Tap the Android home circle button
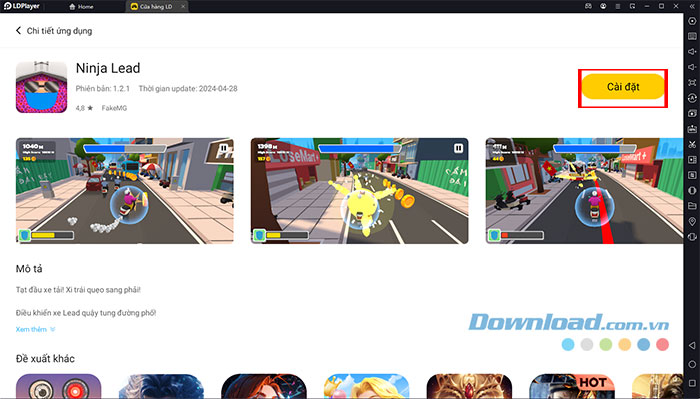The width and height of the screenshot is (700, 399). click(x=692, y=365)
